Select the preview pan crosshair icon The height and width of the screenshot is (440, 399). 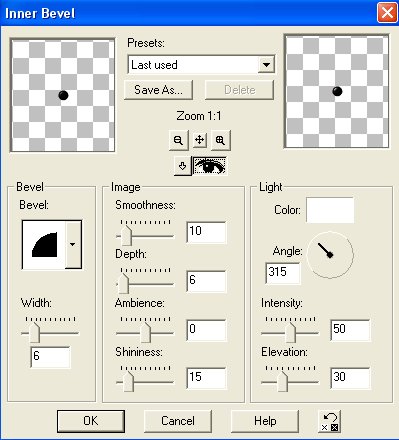199,140
